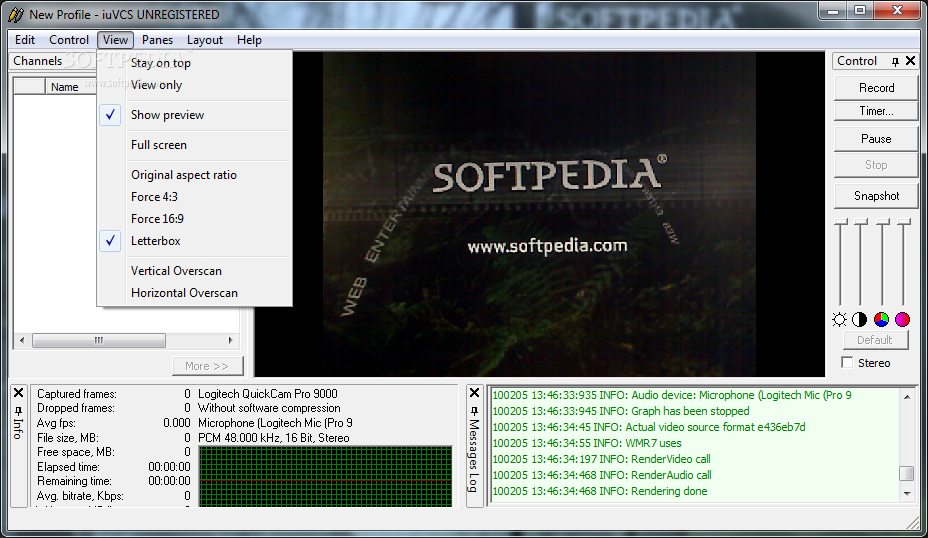Choose View only from menu

coord(194,85)
